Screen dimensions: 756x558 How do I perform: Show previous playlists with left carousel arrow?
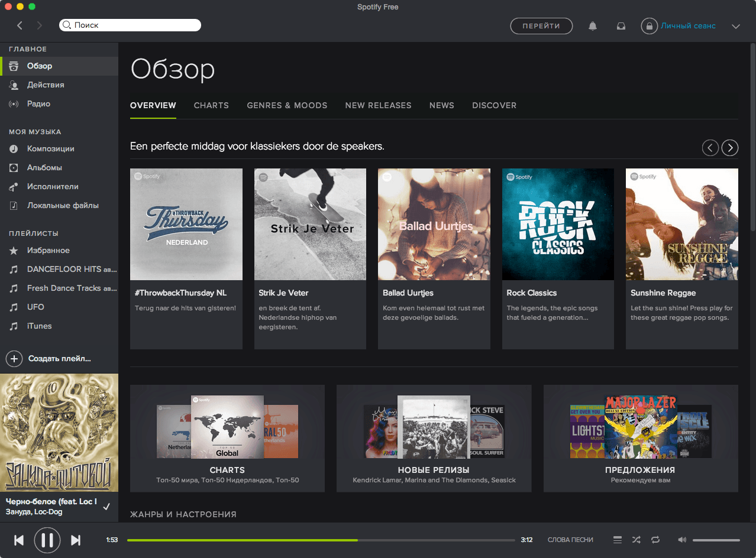coord(710,148)
